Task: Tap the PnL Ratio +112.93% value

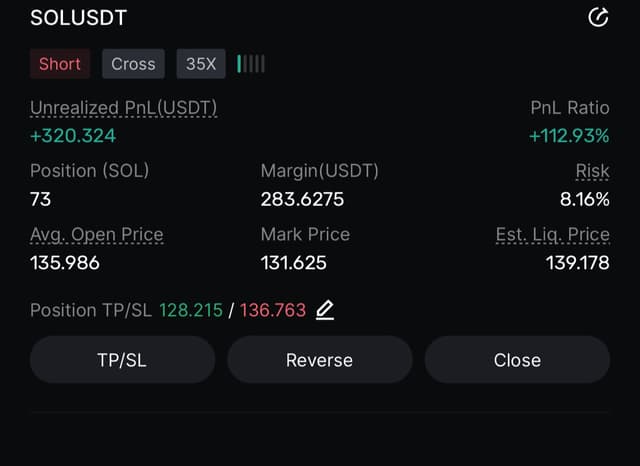Action: coord(569,135)
